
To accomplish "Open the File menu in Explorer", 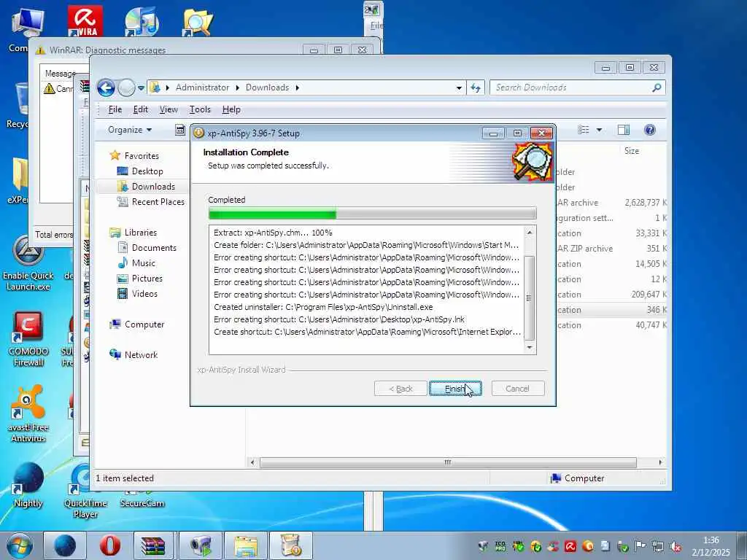I will 115,109.
